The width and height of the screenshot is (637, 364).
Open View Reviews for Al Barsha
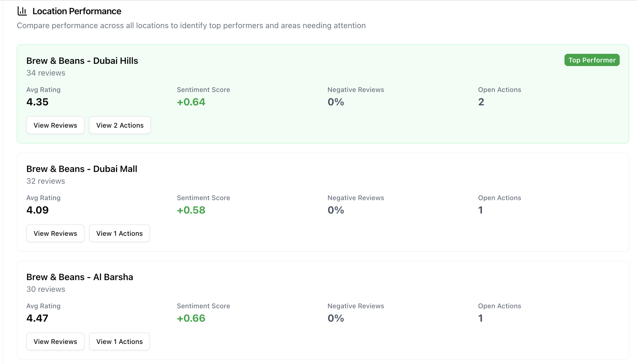click(x=55, y=342)
